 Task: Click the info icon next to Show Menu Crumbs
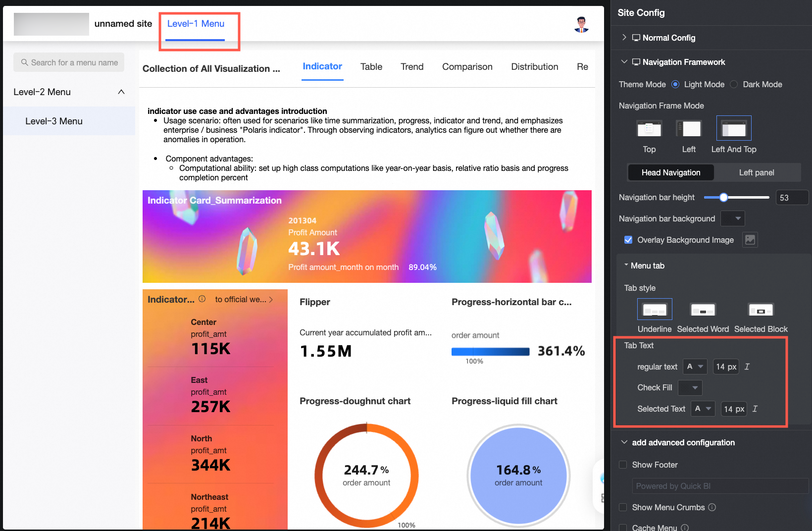pos(712,507)
